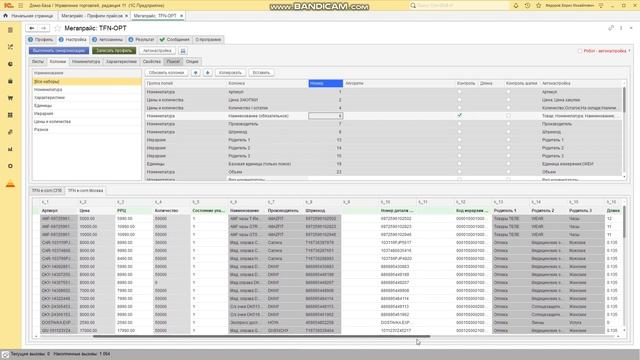
Task: Open the title bar window settings dropdown icon
Action: click(601, 6)
